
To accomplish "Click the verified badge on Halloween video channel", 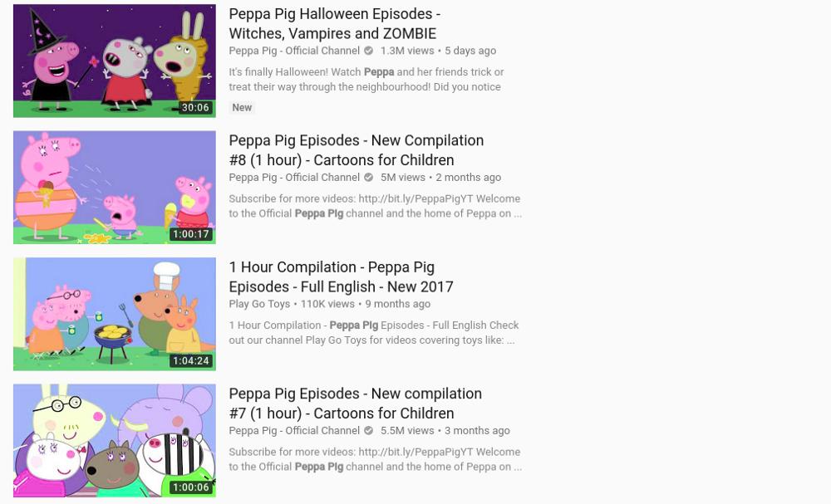I will point(368,51).
